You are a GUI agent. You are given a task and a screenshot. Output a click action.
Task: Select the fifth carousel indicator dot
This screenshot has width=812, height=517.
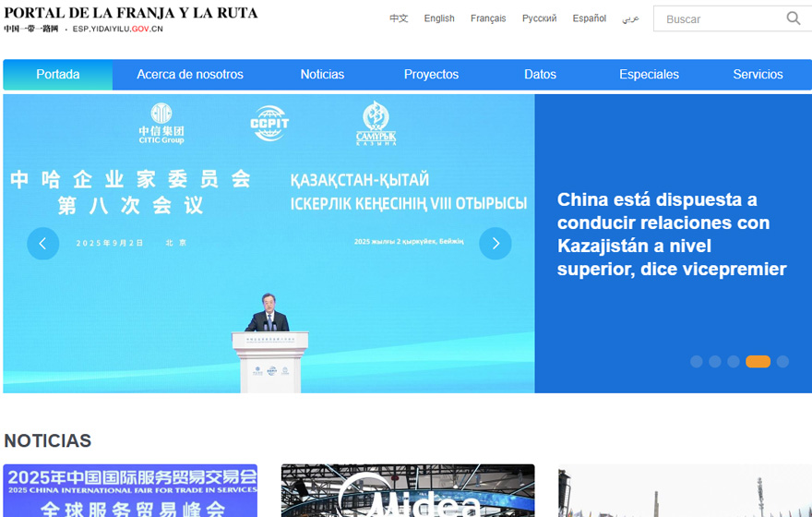coord(782,362)
